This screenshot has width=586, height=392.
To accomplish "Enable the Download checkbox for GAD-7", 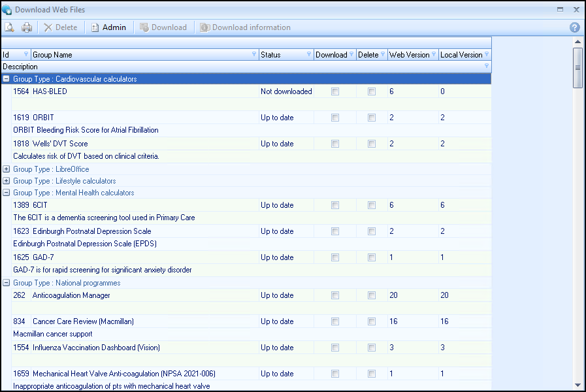I will click(335, 258).
